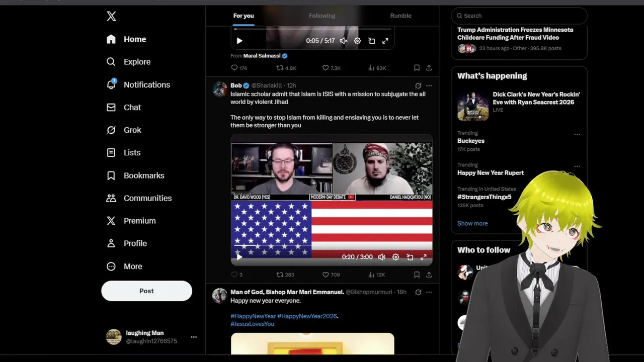Toggle picture-in-picture on Bob's video
Image resolution: width=644 pixels, height=362 pixels.
point(410,257)
